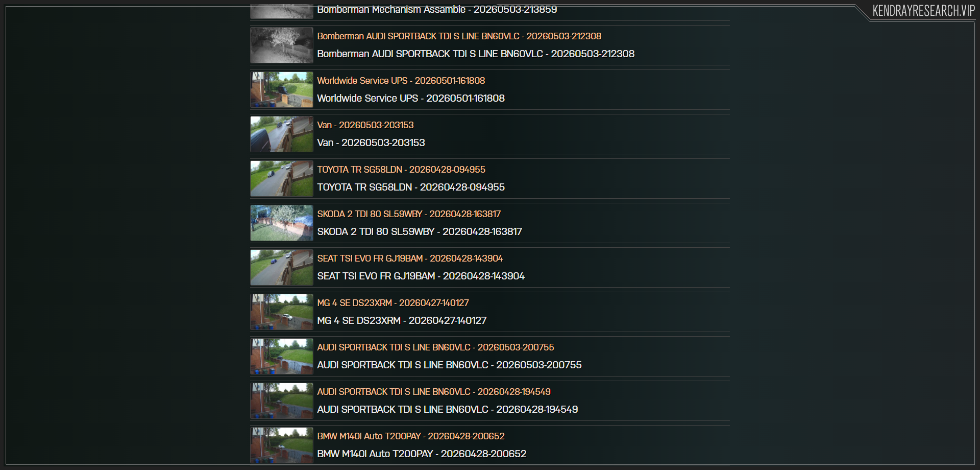
Task: Open thumbnail for MG 4 SE DS23XRM
Action: pos(282,312)
